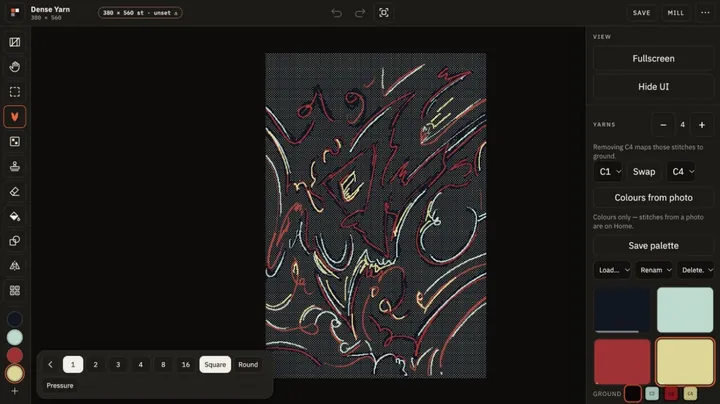Click the Save palette button
This screenshot has height=404, width=720.
653,246
